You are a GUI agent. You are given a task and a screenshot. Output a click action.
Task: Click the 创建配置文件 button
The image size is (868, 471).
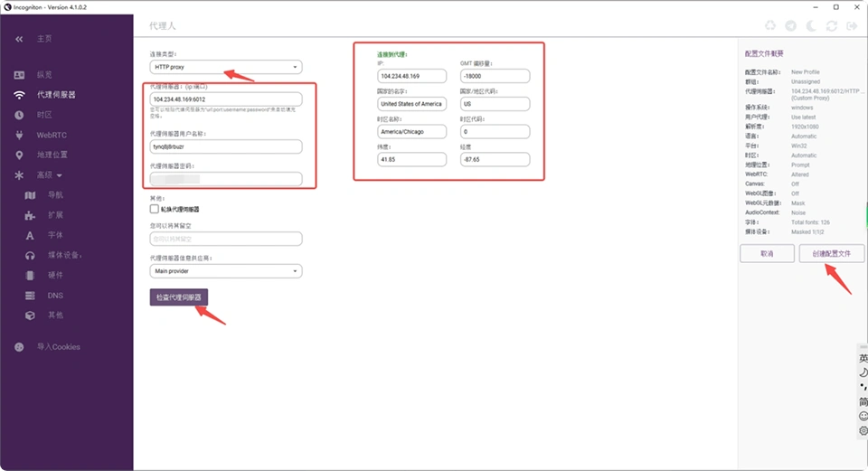pyautogui.click(x=832, y=254)
